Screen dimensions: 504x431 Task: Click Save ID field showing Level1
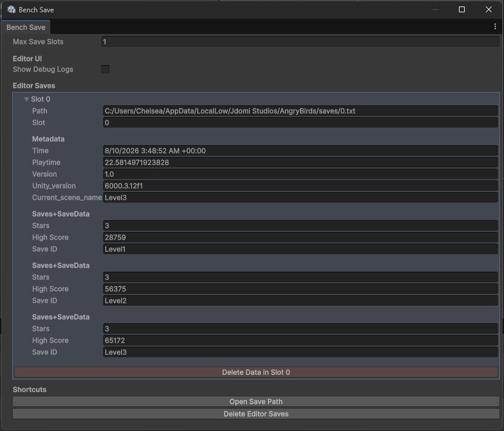[300, 249]
